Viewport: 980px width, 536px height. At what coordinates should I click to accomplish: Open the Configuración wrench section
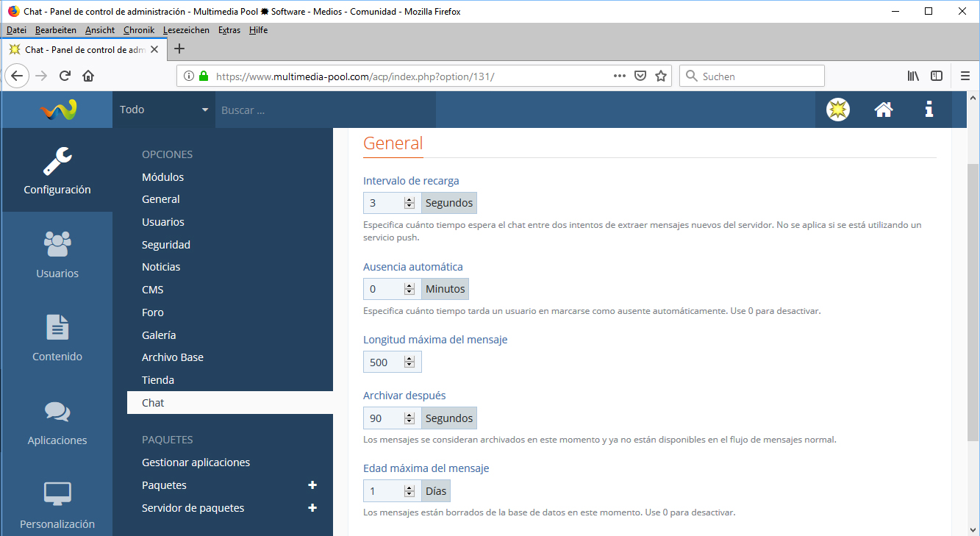(57, 171)
